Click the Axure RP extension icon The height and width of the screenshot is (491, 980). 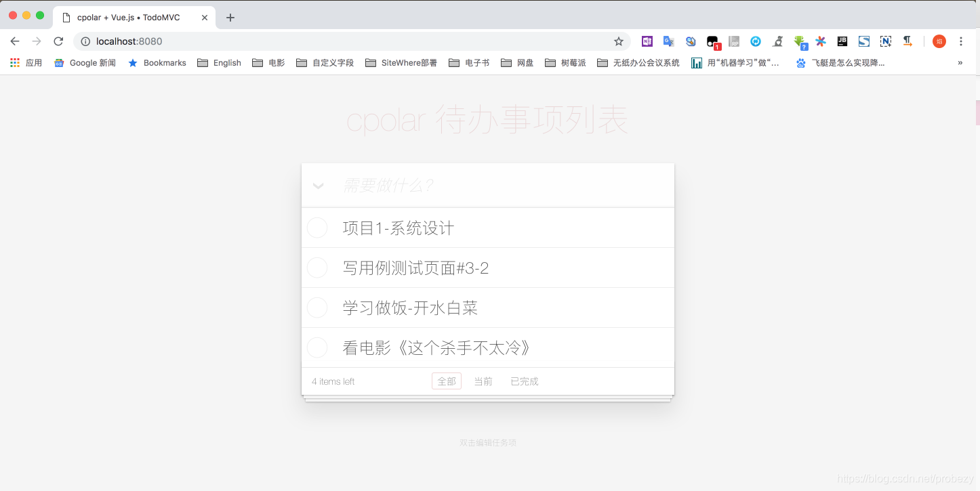(x=734, y=41)
